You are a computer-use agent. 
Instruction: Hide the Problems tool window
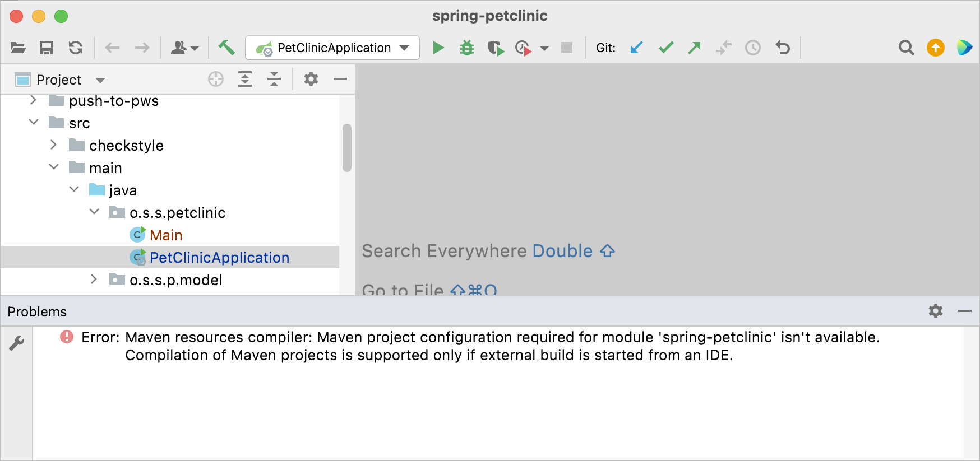964,311
